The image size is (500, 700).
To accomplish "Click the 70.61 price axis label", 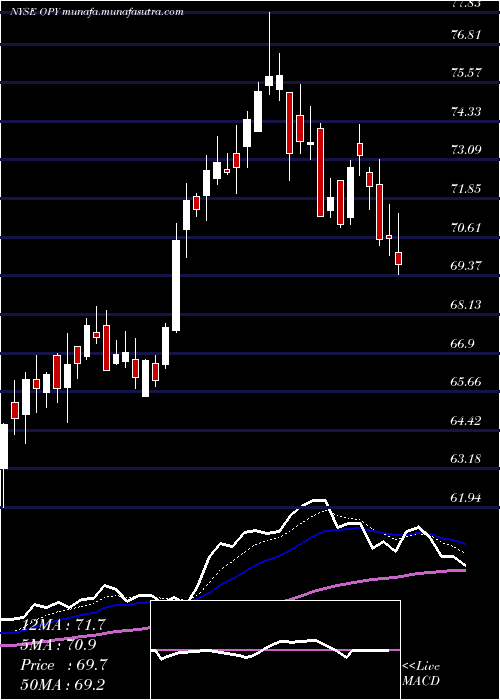I will [x=467, y=228].
